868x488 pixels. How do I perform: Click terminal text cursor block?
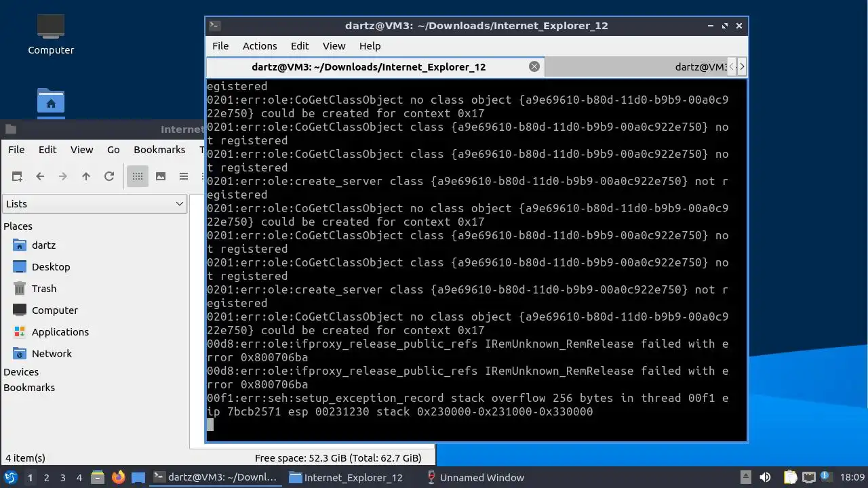(x=210, y=425)
